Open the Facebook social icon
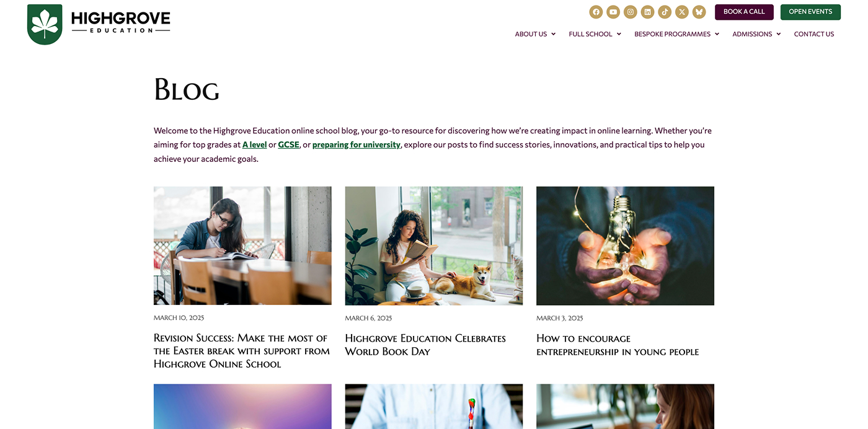 (x=596, y=12)
